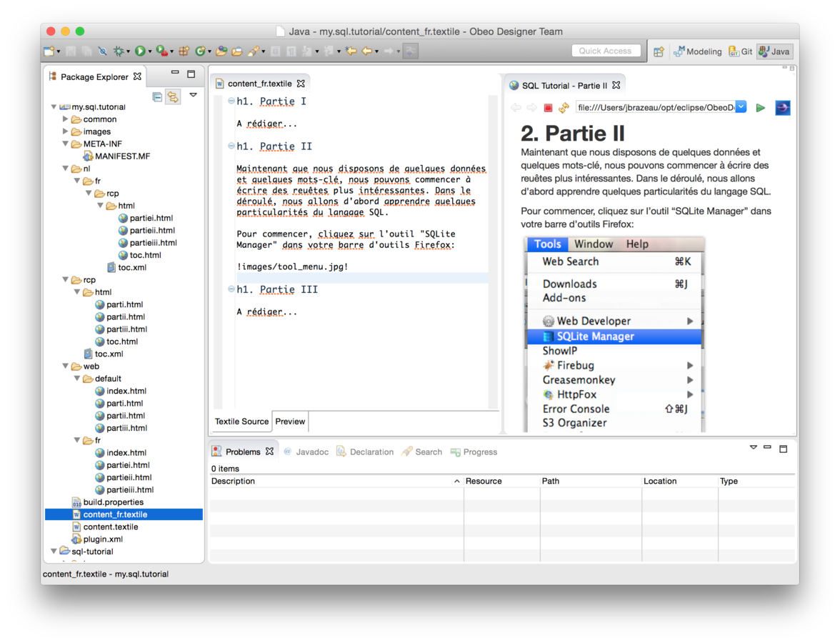Screen dimensions: 840x643
Task: Collapse the web folder
Action: tap(66, 366)
